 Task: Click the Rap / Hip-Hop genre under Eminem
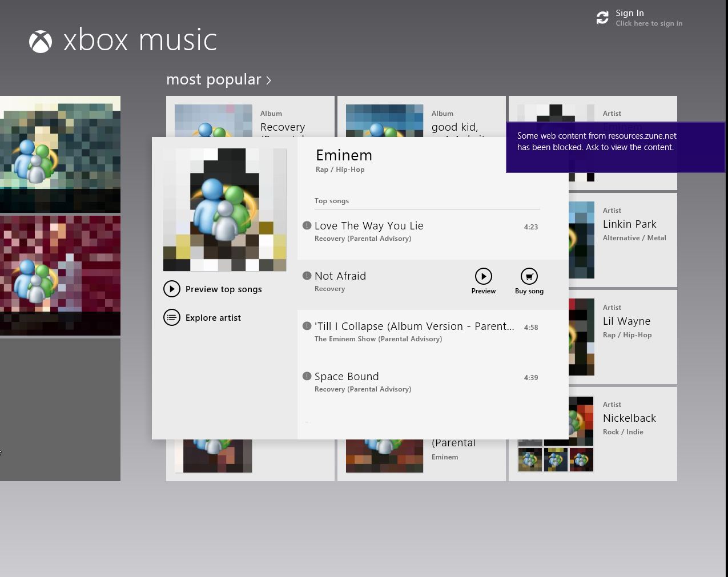point(340,170)
